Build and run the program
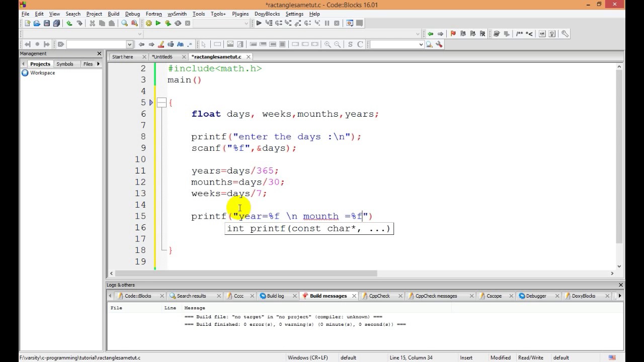The image size is (644, 362). tap(168, 23)
